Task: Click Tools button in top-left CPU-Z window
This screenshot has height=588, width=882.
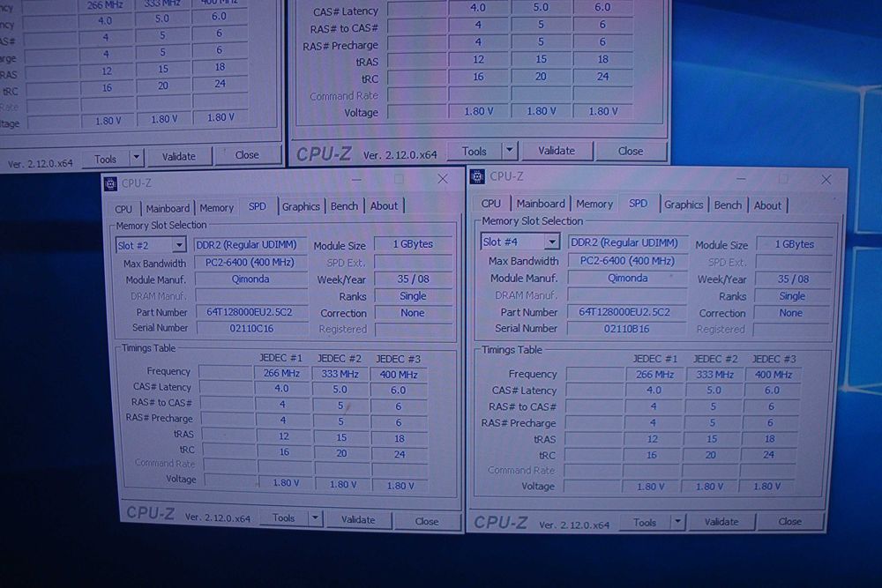Action: (105, 159)
